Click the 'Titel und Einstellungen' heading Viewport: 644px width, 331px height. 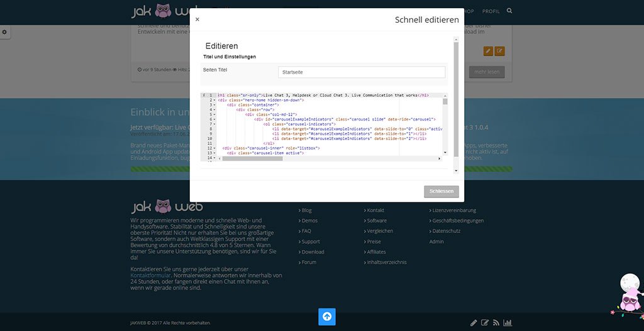(230, 57)
